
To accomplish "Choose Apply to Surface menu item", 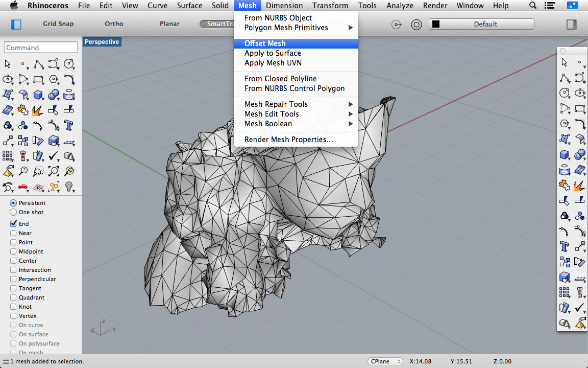I will click(296, 53).
